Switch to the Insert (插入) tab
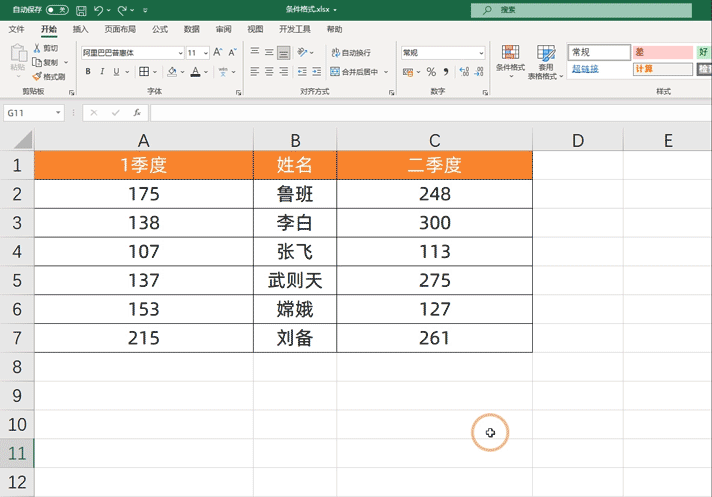Viewport: 712px width, 497px height. coord(80,30)
